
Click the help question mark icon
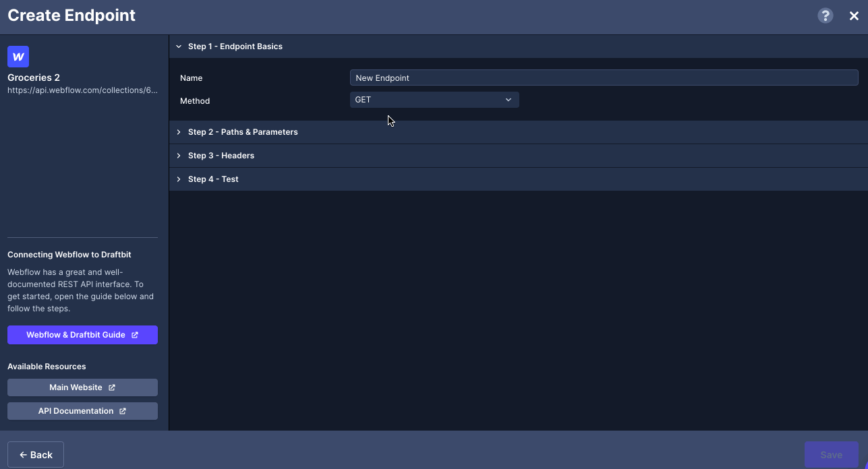click(826, 15)
